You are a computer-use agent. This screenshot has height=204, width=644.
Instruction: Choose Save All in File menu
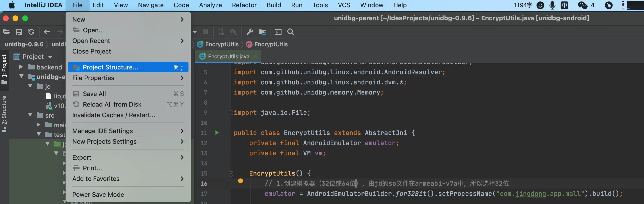click(x=128, y=94)
